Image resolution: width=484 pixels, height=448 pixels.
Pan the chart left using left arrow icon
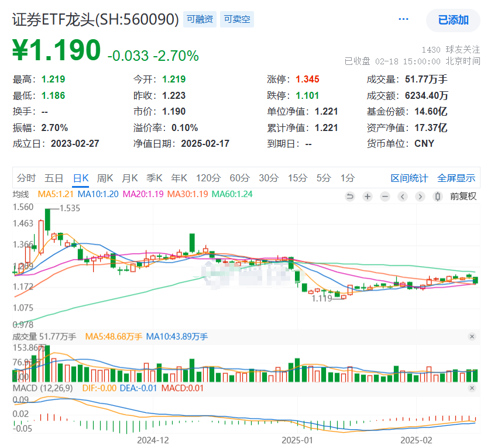[402, 197]
